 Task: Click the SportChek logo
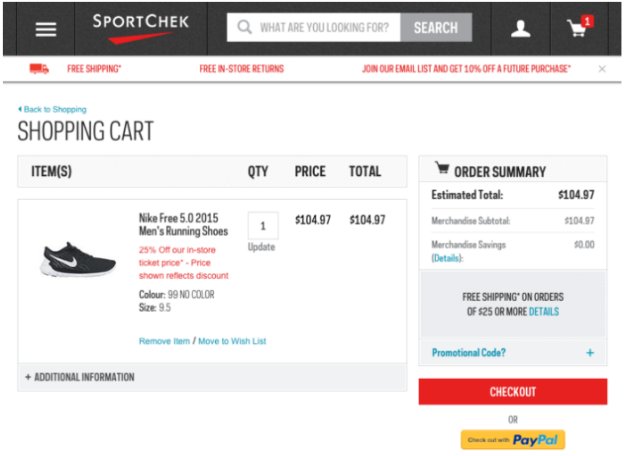[140, 28]
